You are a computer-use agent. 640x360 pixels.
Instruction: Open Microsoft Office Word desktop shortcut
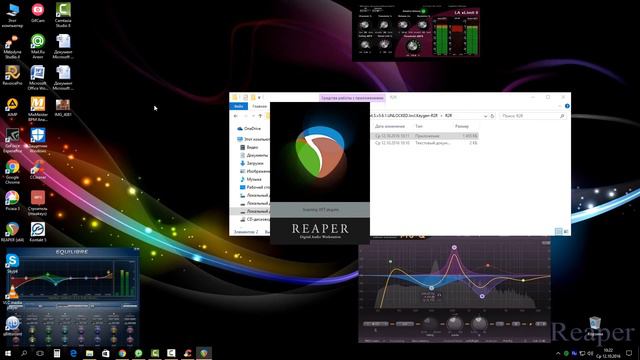pos(38,78)
